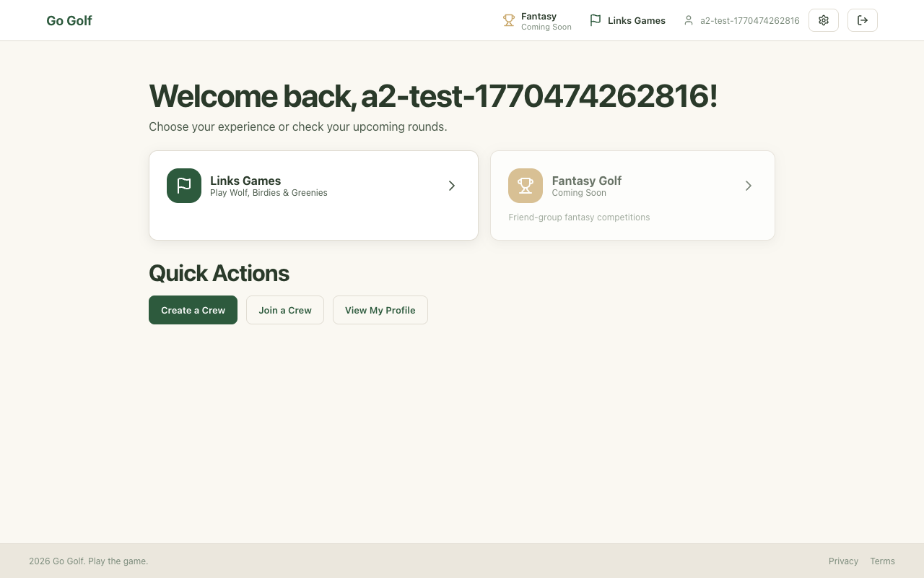
Task: Click the trophy icon in navbar
Action: point(509,21)
